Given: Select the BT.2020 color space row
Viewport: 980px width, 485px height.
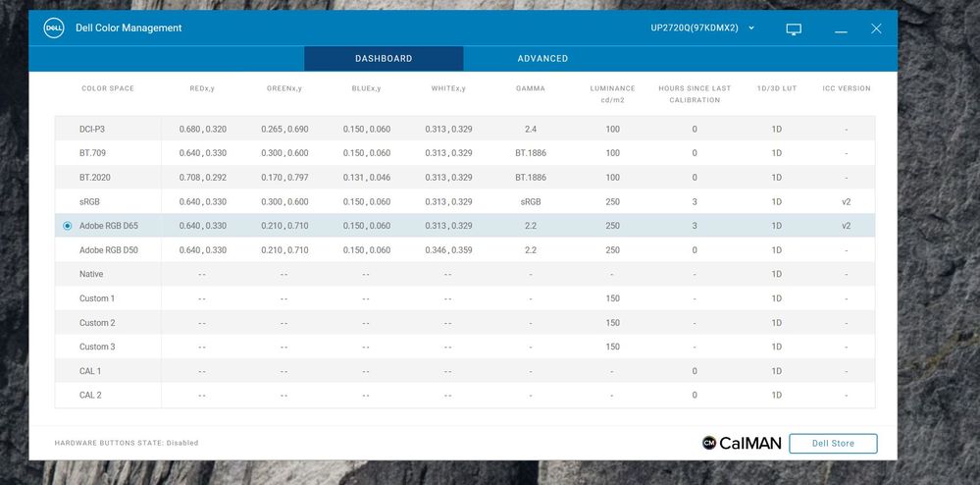Looking at the screenshot, I should pos(465,177).
